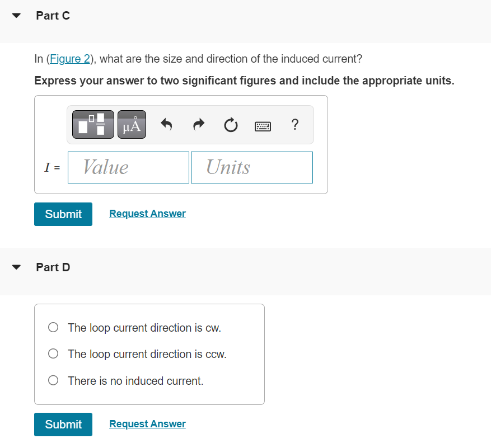Image resolution: width=491 pixels, height=448 pixels.
Task: Click inside the Value input field
Action: point(128,167)
